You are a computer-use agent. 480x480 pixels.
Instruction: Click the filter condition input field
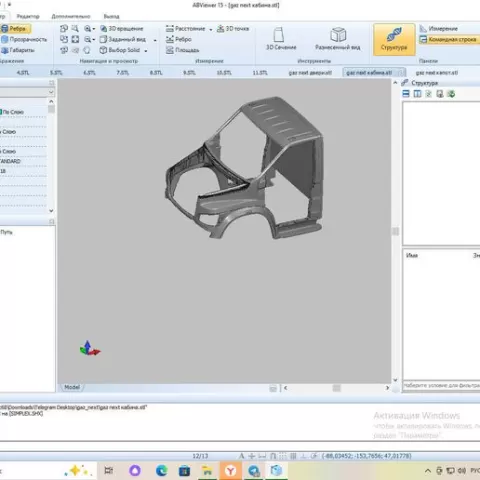pos(441,385)
